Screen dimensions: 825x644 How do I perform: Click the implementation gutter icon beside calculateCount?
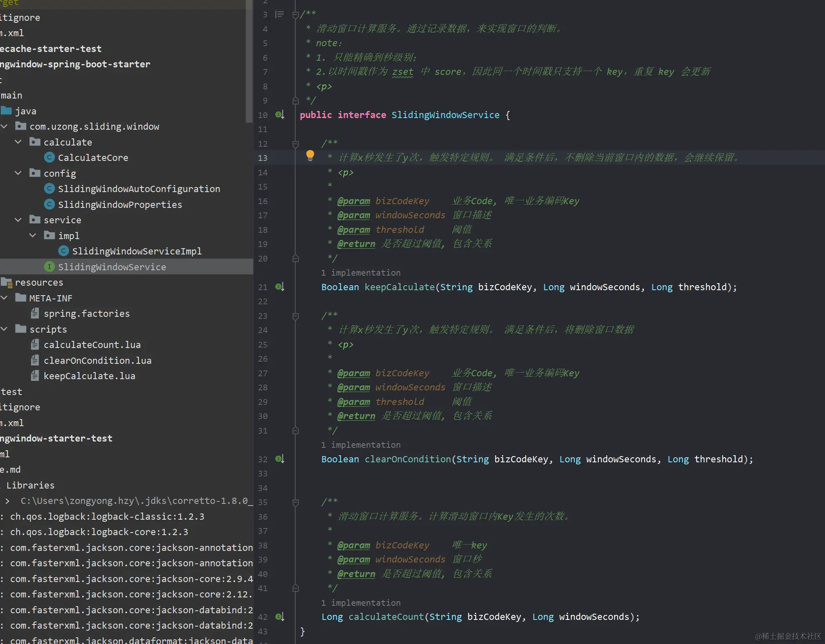279,617
